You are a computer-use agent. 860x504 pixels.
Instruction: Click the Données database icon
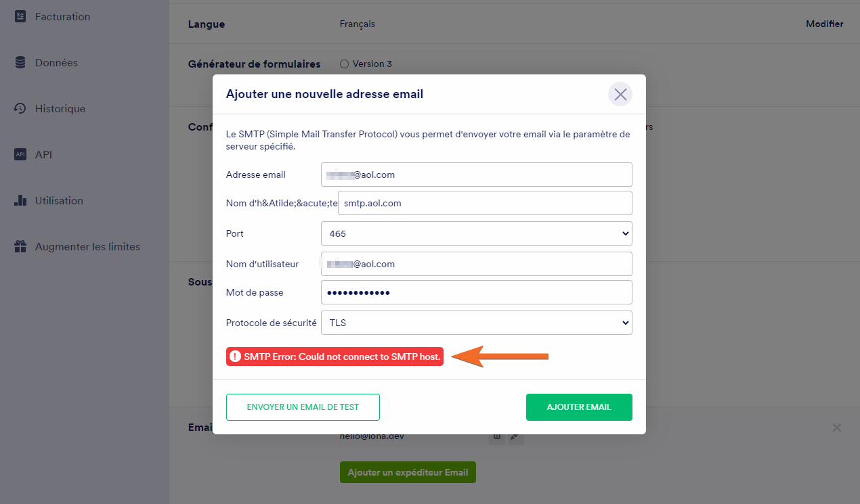[20, 63]
